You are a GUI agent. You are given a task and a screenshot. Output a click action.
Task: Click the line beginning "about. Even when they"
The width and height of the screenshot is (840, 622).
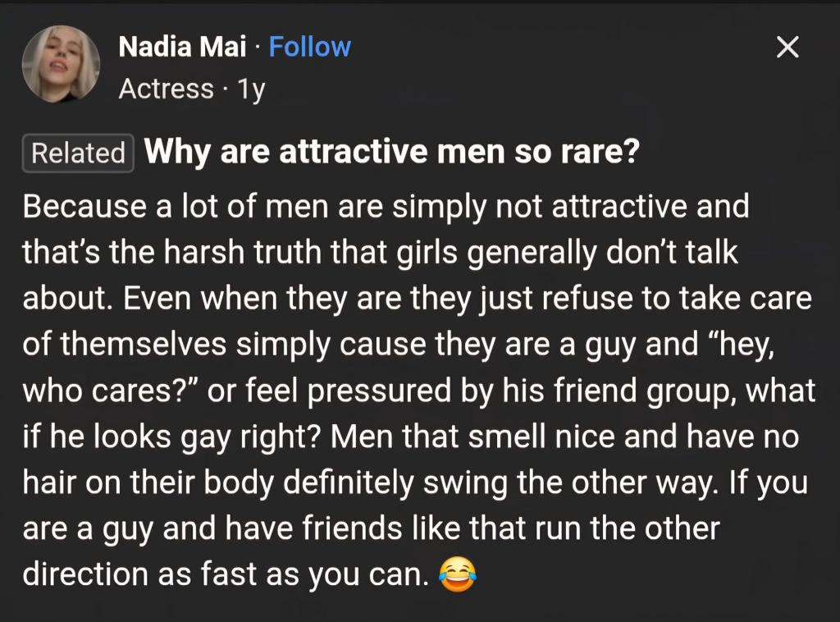[x=417, y=298]
